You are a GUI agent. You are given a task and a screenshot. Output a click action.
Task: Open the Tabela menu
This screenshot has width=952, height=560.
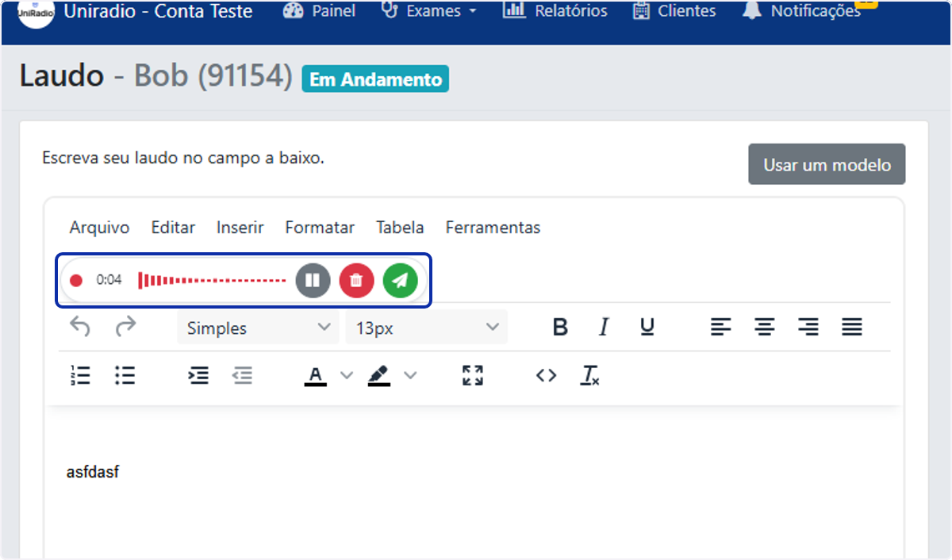[400, 228]
